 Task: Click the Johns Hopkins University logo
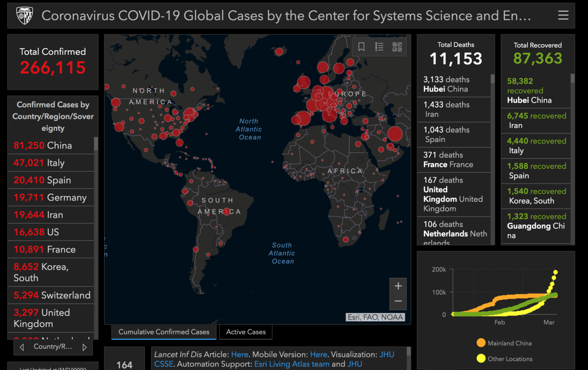pyautogui.click(x=24, y=15)
